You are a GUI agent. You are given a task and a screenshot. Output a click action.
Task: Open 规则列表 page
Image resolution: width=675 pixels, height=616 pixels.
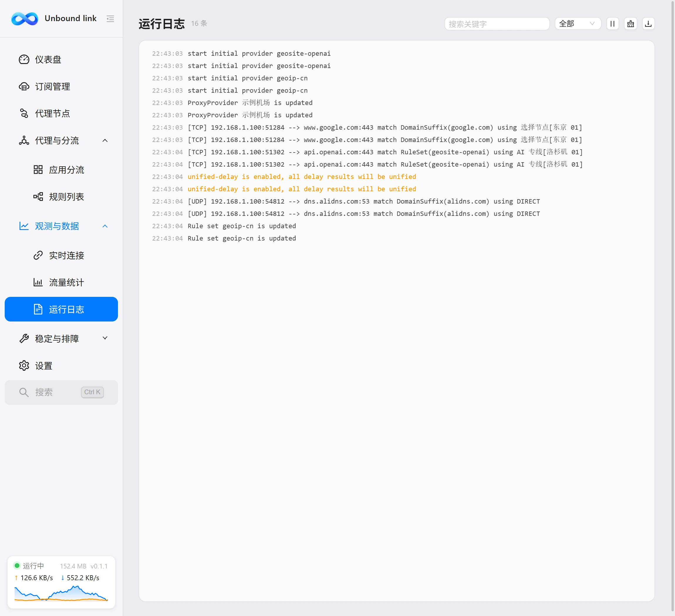coord(61,197)
